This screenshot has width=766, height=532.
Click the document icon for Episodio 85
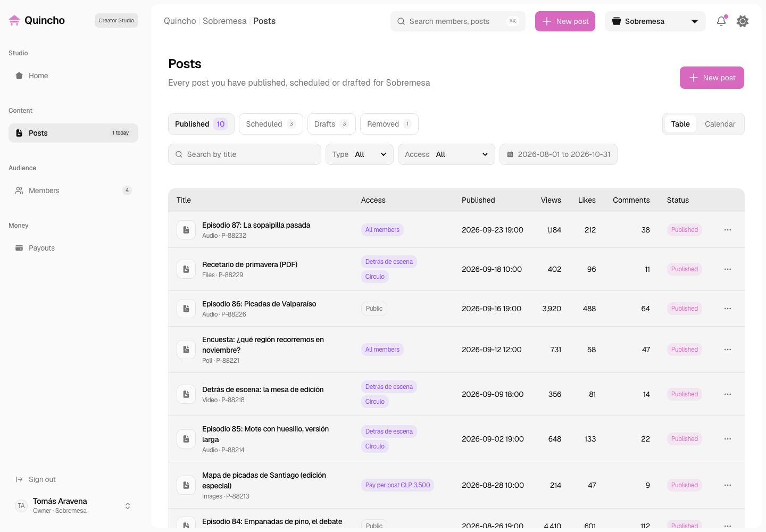click(x=186, y=439)
